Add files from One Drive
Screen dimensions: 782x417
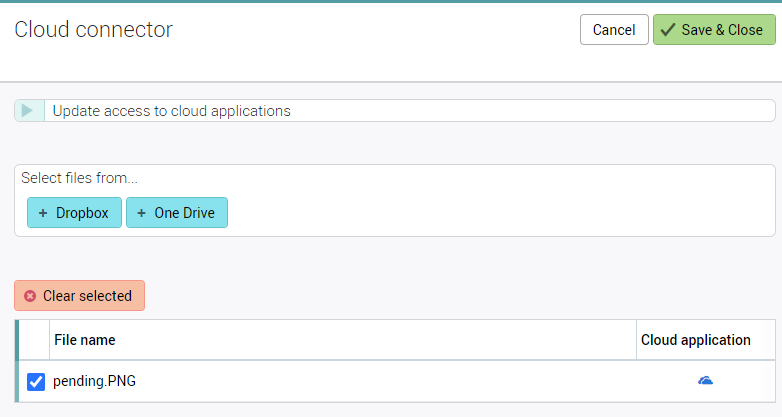coord(177,213)
